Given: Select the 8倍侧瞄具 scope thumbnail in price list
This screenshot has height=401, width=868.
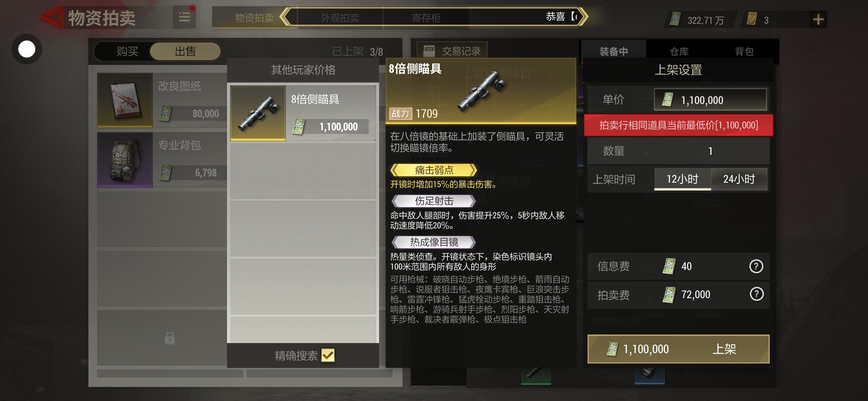Looking at the screenshot, I should tap(258, 113).
